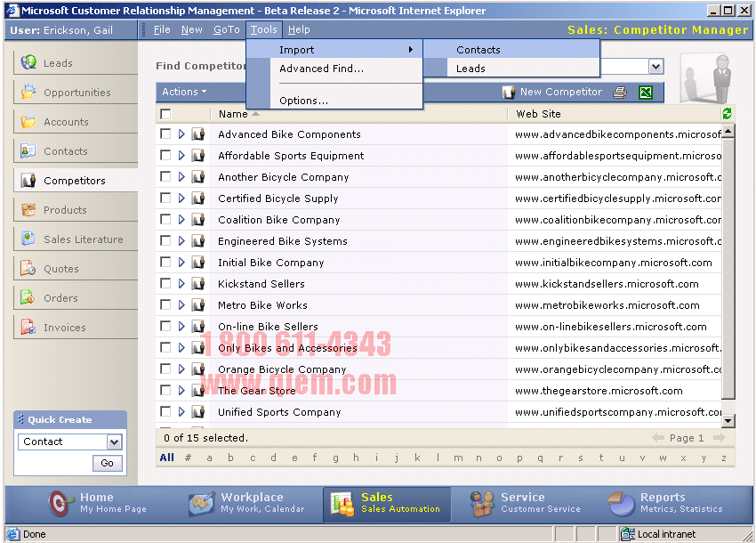Screen dimensions: 756x543
Task: Click the New Competitor button
Action: pyautogui.click(x=552, y=93)
